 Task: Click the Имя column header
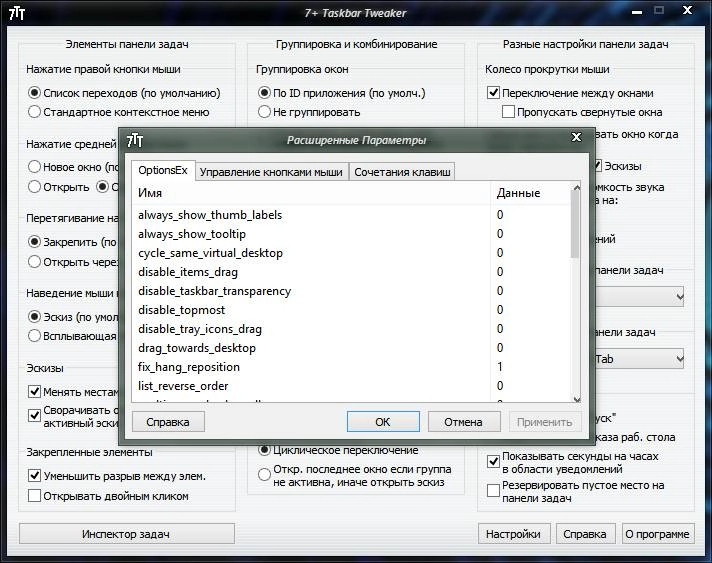tap(311, 193)
